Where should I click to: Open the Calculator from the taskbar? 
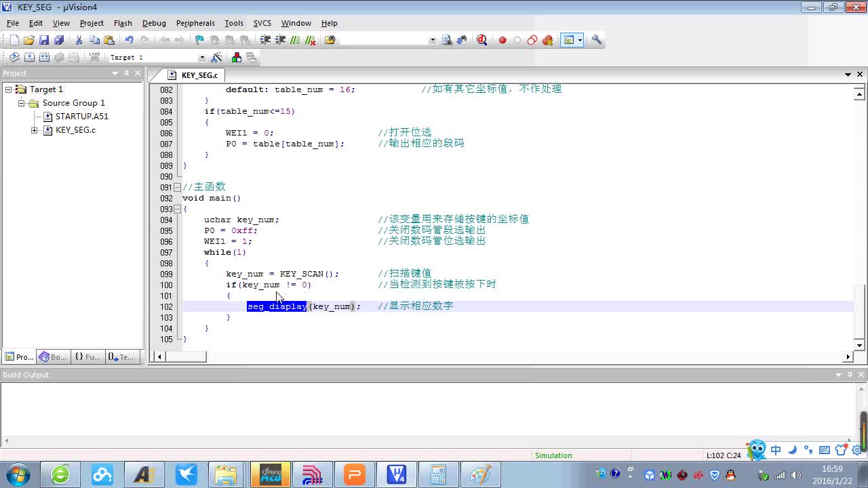[438, 474]
